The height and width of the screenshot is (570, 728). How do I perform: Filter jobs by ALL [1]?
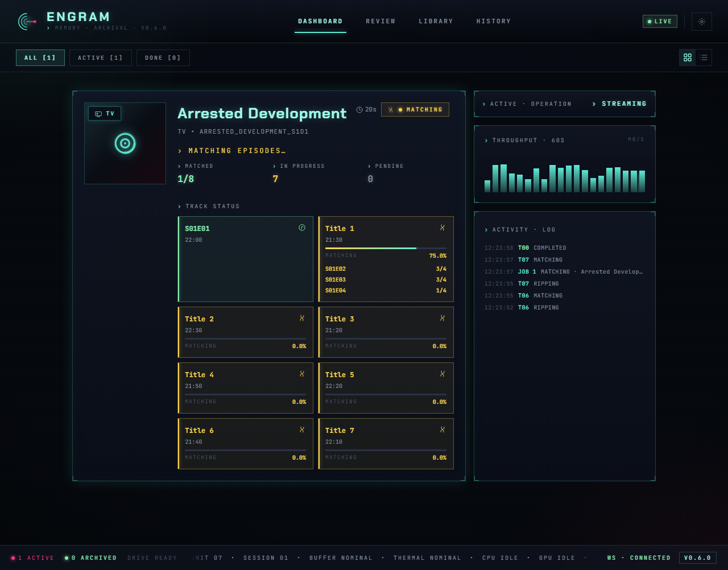[40, 57]
